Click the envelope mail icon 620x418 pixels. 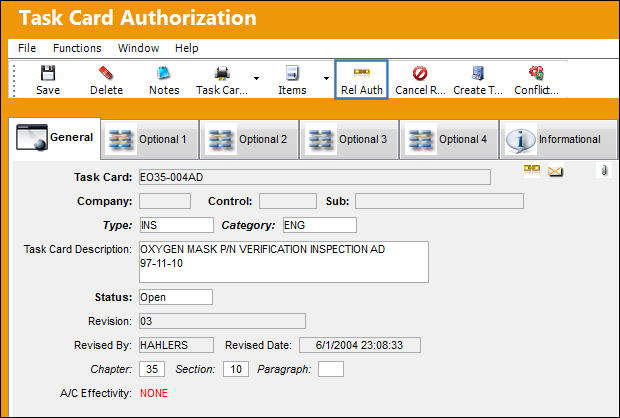click(555, 171)
